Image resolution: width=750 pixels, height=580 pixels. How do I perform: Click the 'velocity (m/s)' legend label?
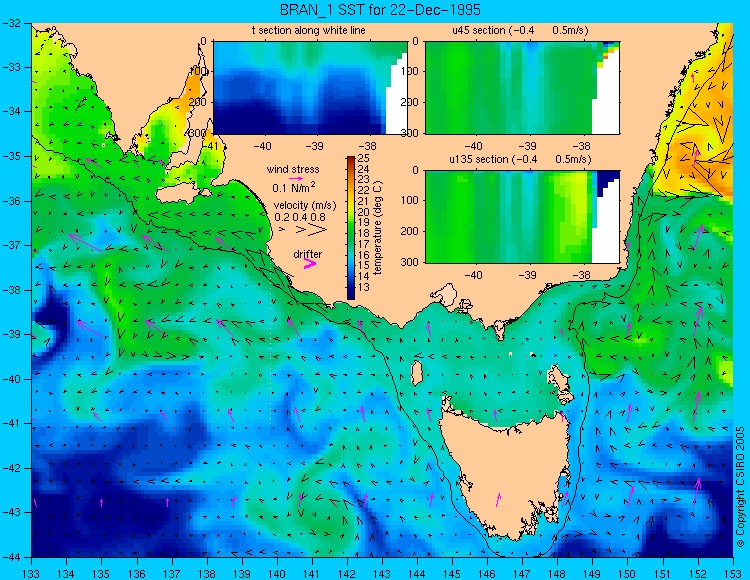pos(305,205)
